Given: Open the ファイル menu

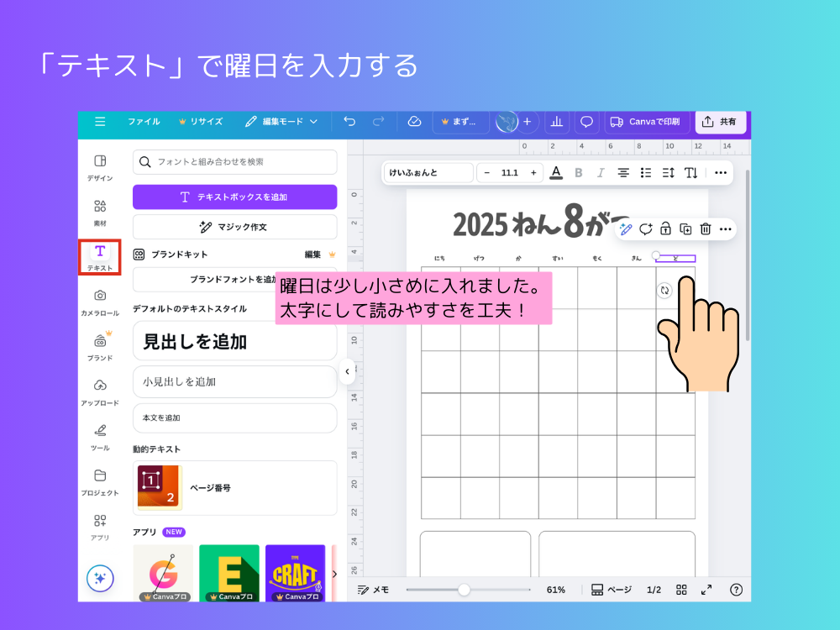Looking at the screenshot, I should pyautogui.click(x=144, y=121).
